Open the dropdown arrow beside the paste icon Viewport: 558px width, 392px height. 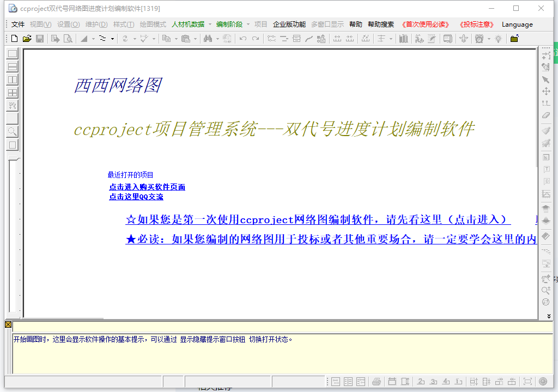point(195,39)
